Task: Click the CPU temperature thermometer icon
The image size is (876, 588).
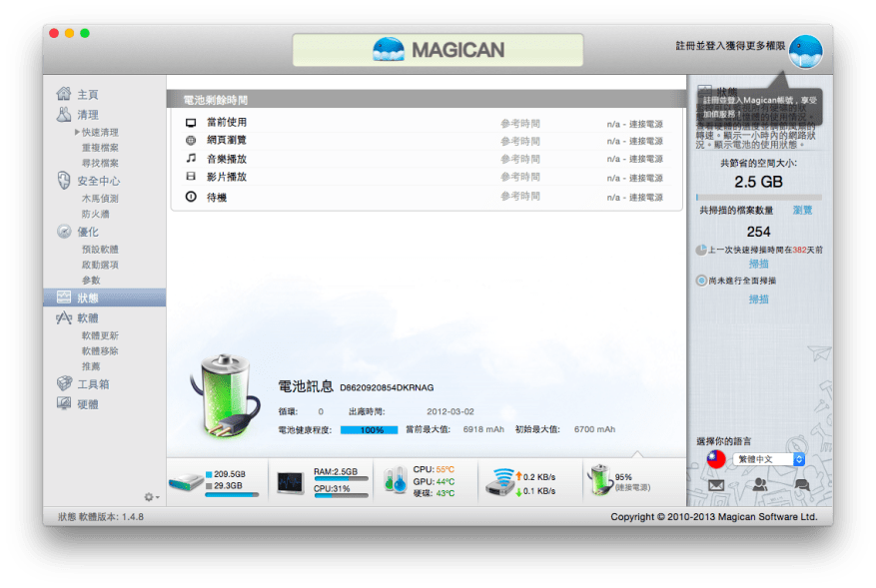Action: click(395, 482)
